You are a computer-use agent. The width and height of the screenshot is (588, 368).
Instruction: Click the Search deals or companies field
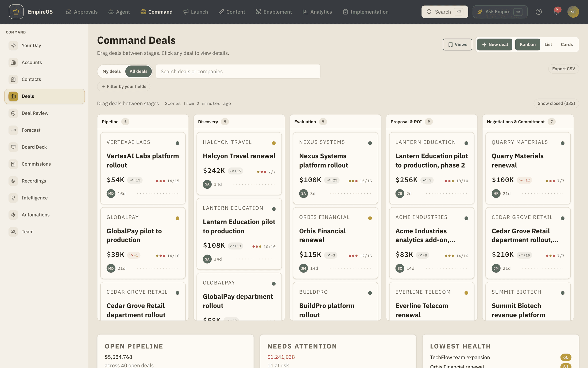238,71
